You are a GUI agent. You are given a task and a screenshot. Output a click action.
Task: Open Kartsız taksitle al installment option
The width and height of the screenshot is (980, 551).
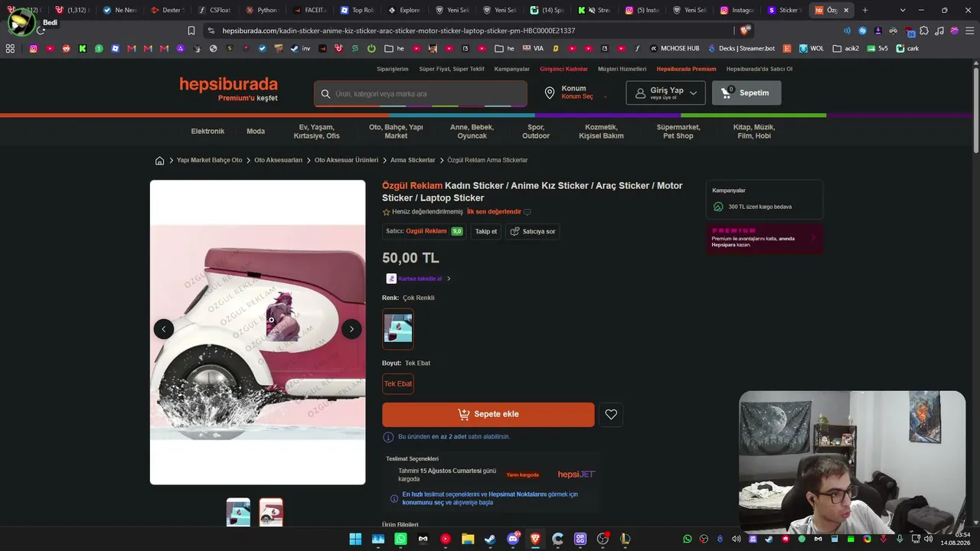coord(419,279)
